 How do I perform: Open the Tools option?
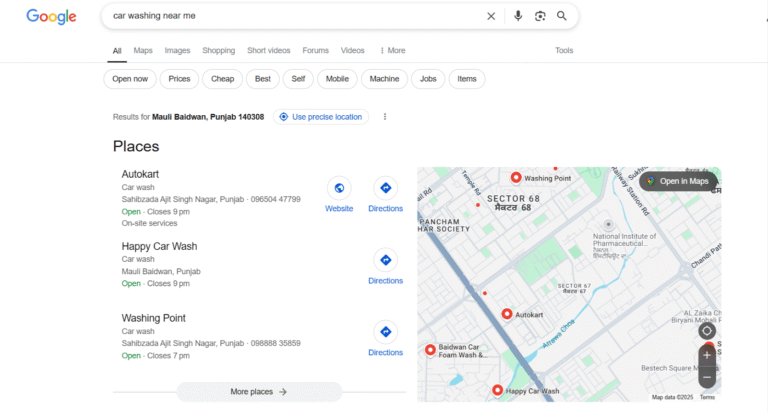tap(564, 50)
